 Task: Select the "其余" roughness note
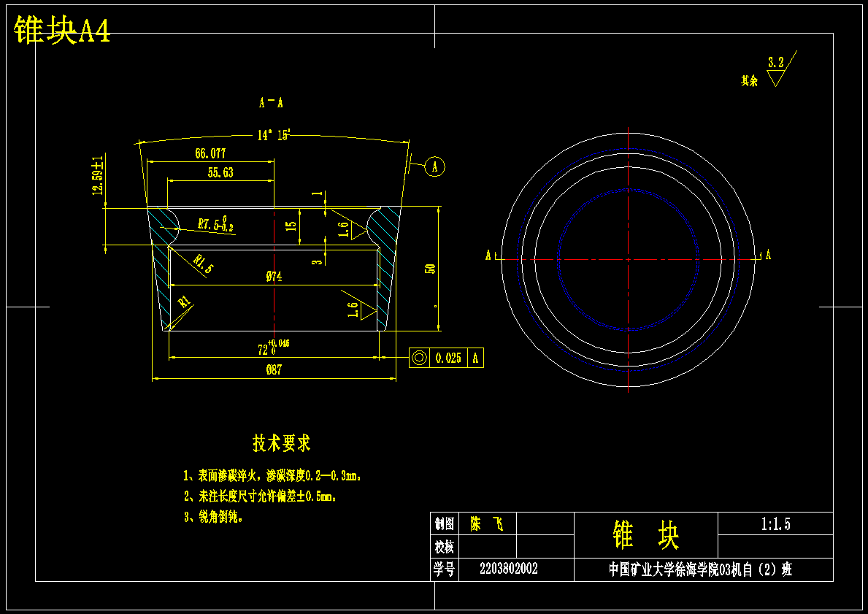pos(750,81)
